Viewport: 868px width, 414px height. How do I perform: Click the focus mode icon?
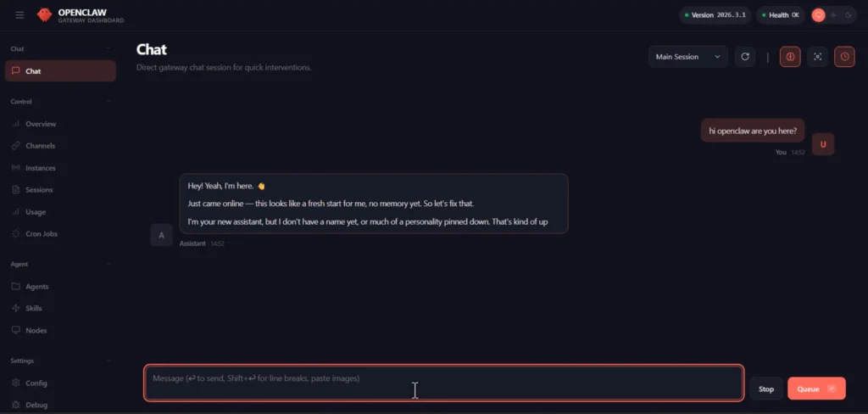click(817, 57)
